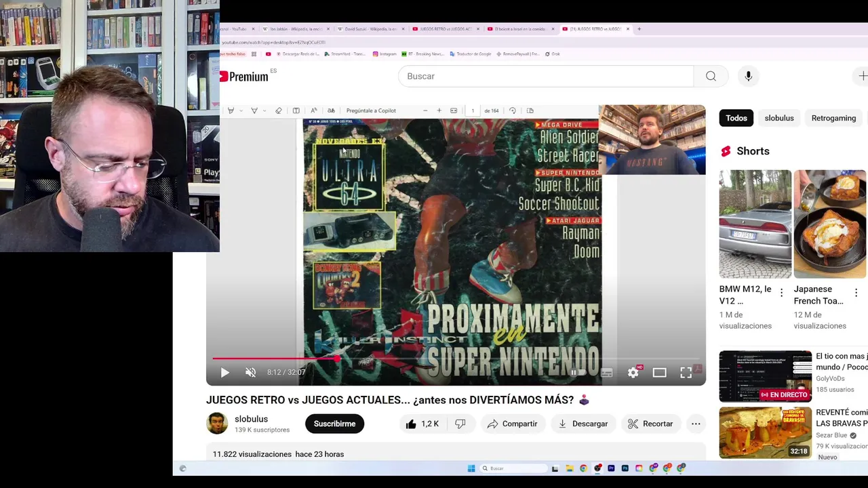868x488 pixels.
Task: Go to YouTube Premium home logo
Action: coord(244,77)
